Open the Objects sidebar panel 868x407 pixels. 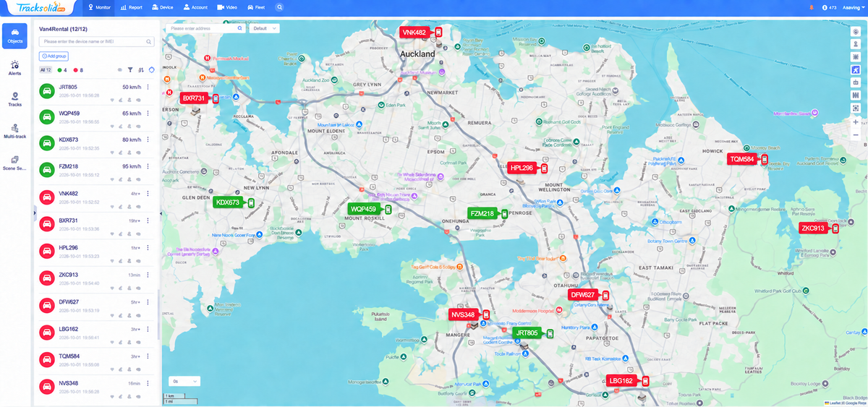[15, 35]
